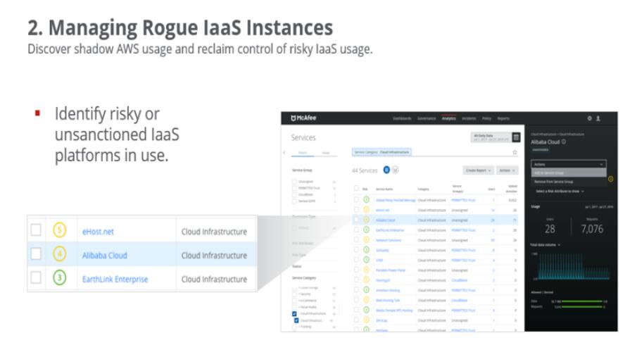Open the Governance menu
The height and width of the screenshot is (364, 644).
(427, 118)
